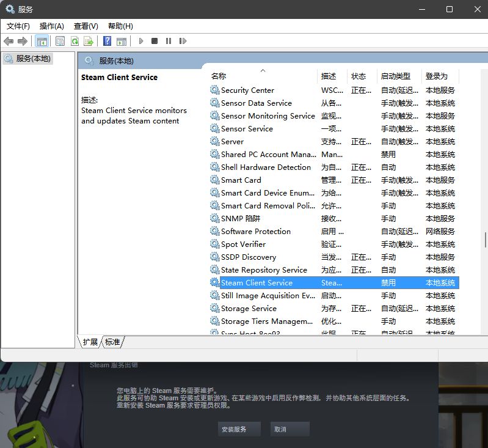Click the gear icon of Sensor Monitoring Service
The height and width of the screenshot is (448, 488).
215,116
